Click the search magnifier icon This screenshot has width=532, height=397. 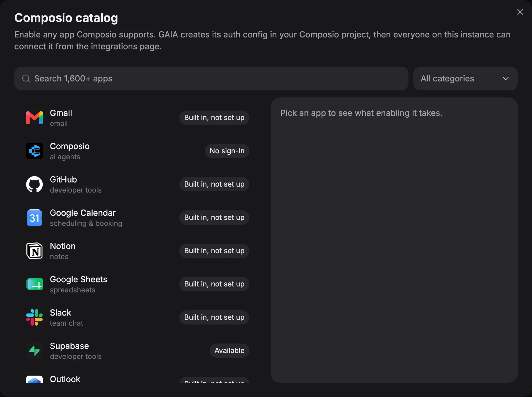coord(26,78)
